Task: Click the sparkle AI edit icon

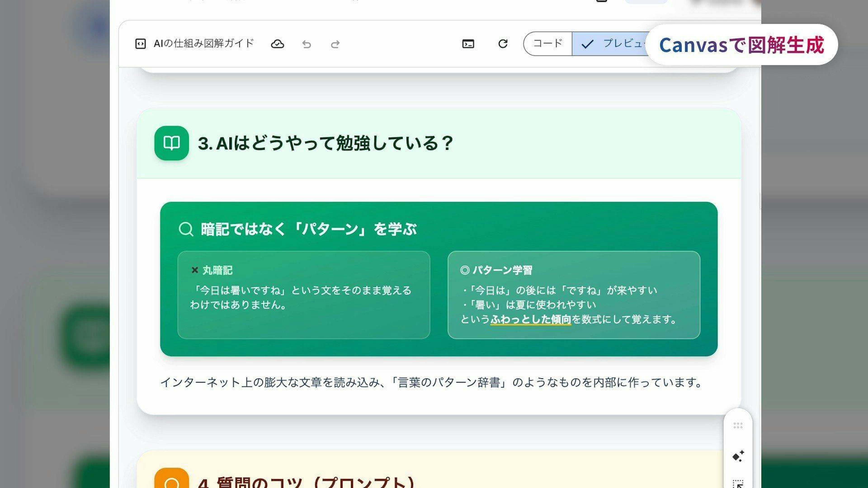Action: pos(738,456)
